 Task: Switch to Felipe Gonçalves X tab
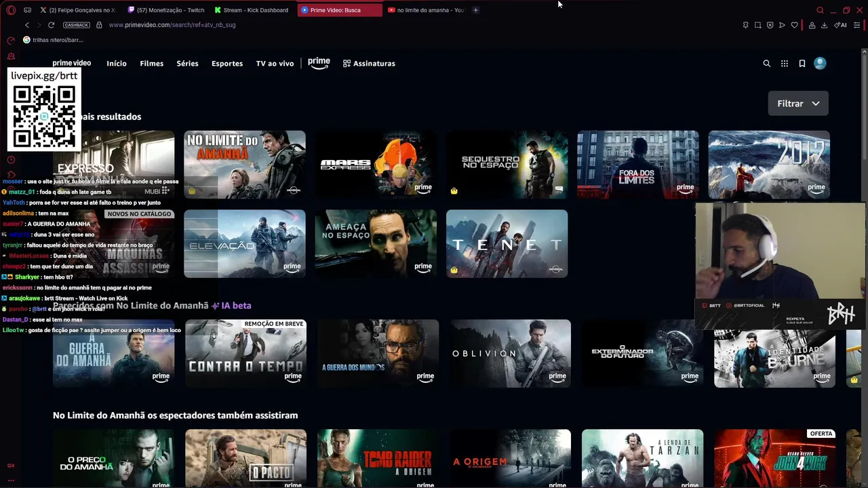click(79, 10)
